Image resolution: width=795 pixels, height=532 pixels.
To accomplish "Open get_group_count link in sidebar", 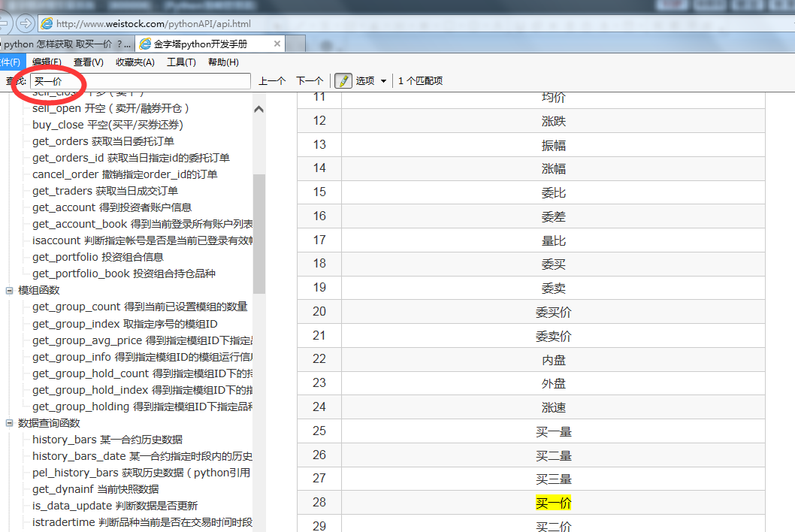I will [x=140, y=307].
